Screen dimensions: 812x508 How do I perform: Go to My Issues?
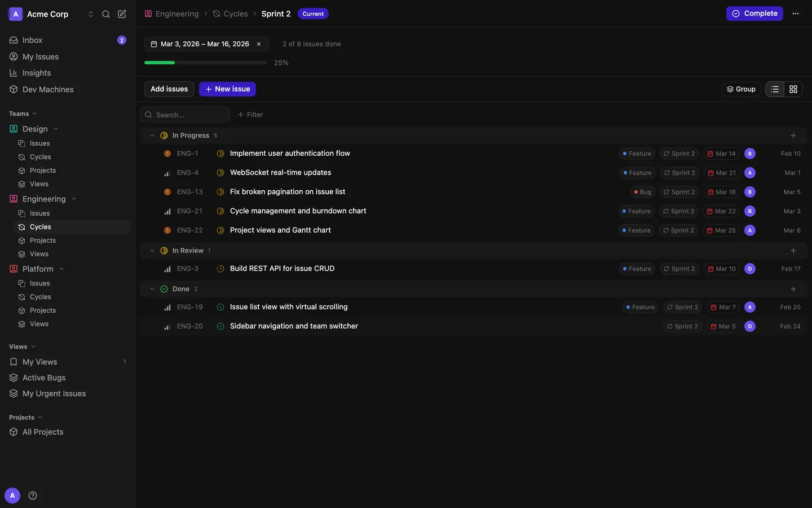(x=68, y=56)
